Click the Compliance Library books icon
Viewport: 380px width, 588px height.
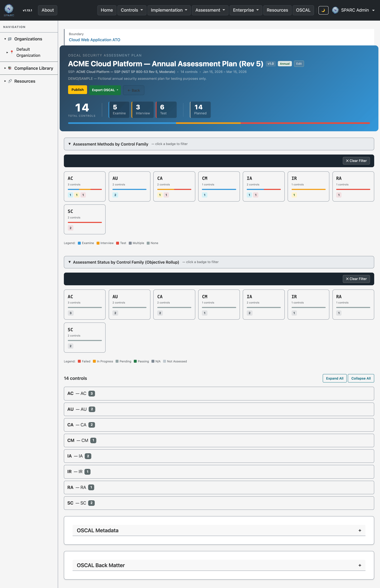pos(10,68)
